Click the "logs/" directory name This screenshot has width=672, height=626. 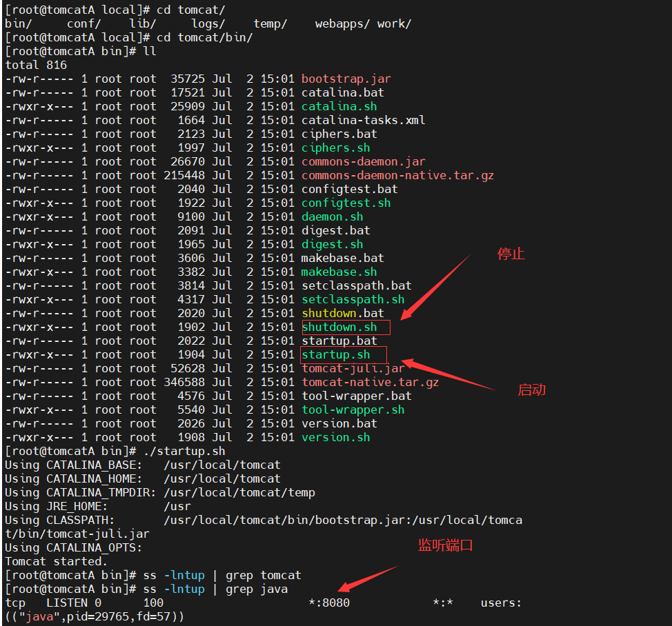(x=208, y=24)
